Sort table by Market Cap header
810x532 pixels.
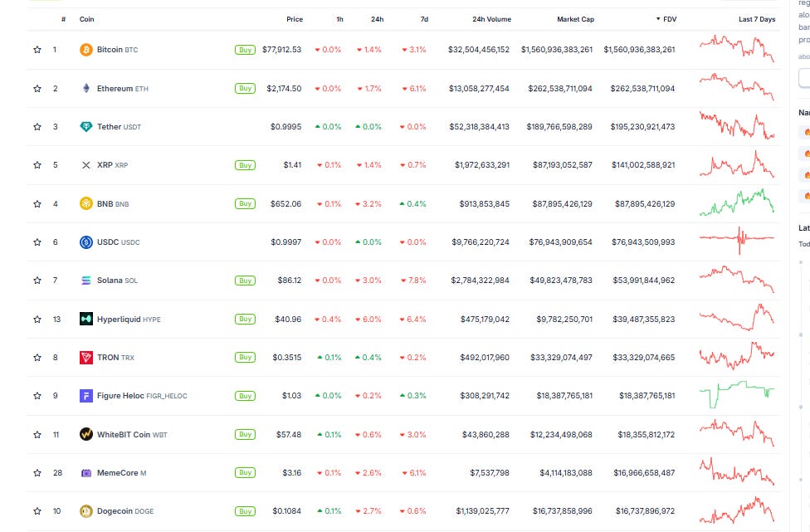575,19
